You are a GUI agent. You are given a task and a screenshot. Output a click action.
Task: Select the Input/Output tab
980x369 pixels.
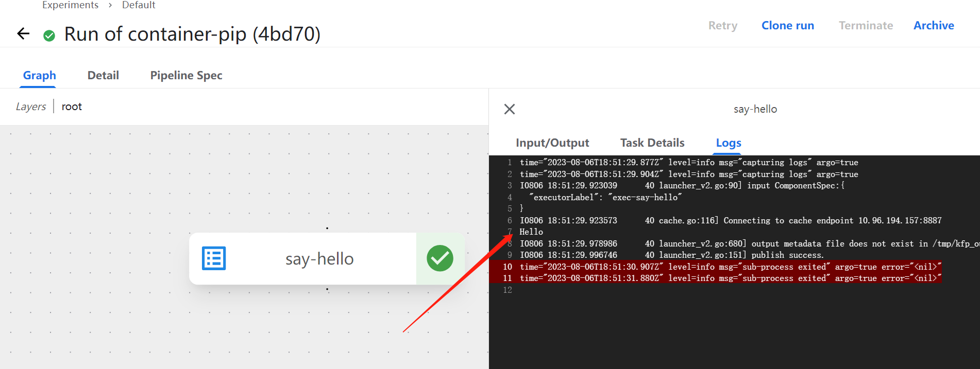point(552,143)
